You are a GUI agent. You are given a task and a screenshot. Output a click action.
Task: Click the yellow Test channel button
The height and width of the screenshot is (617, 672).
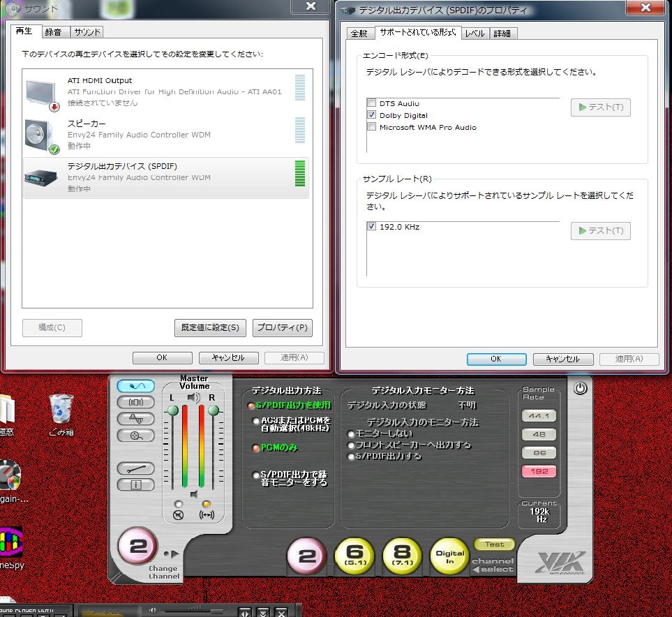494,544
